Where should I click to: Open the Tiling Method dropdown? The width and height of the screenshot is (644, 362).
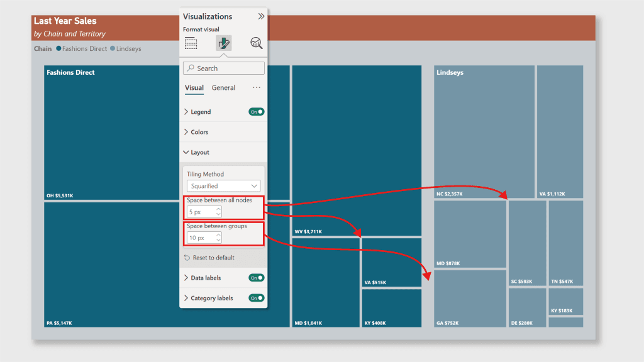(x=224, y=186)
